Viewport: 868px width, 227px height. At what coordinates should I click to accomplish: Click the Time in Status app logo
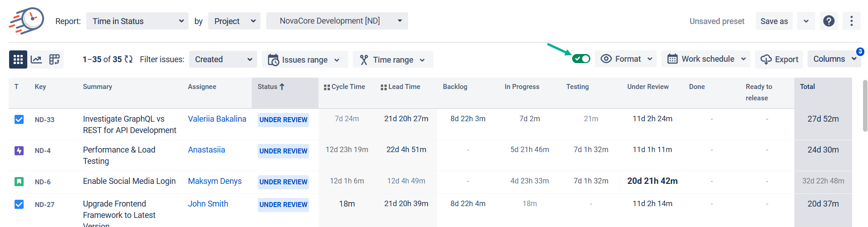click(x=26, y=21)
